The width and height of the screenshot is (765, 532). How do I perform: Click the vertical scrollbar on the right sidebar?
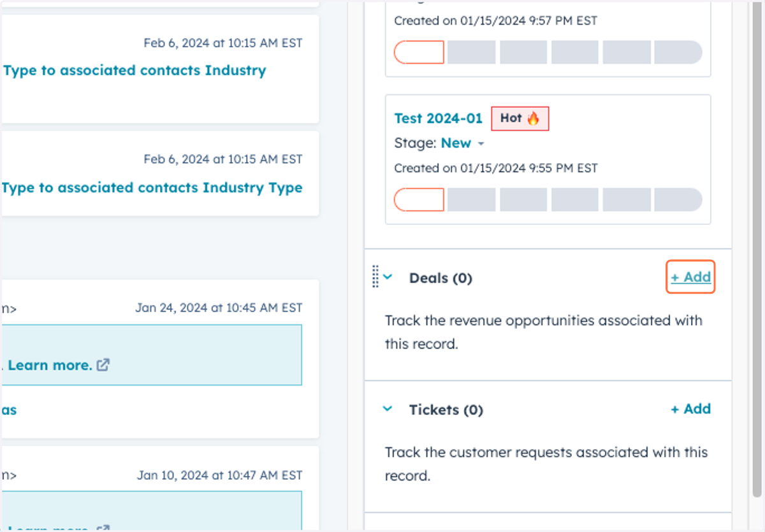(x=757, y=248)
